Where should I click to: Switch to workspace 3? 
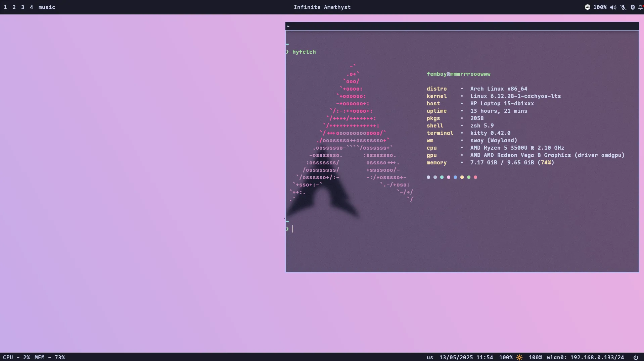tap(23, 7)
